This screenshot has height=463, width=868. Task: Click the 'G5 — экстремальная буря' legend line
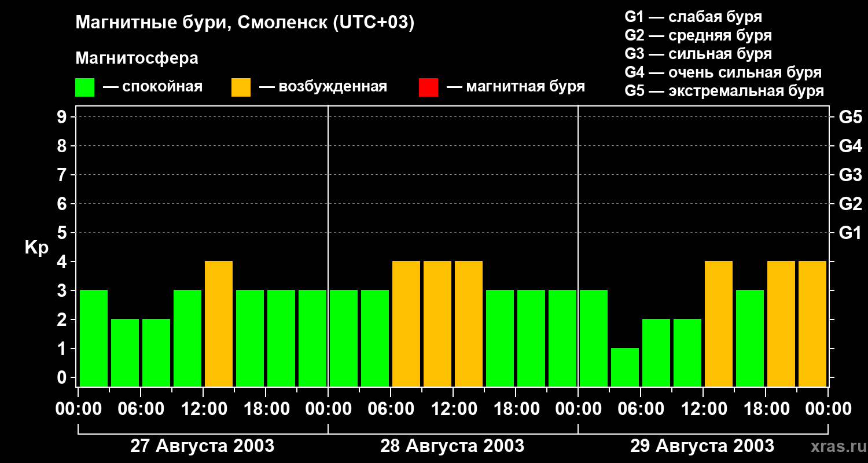coord(724,91)
